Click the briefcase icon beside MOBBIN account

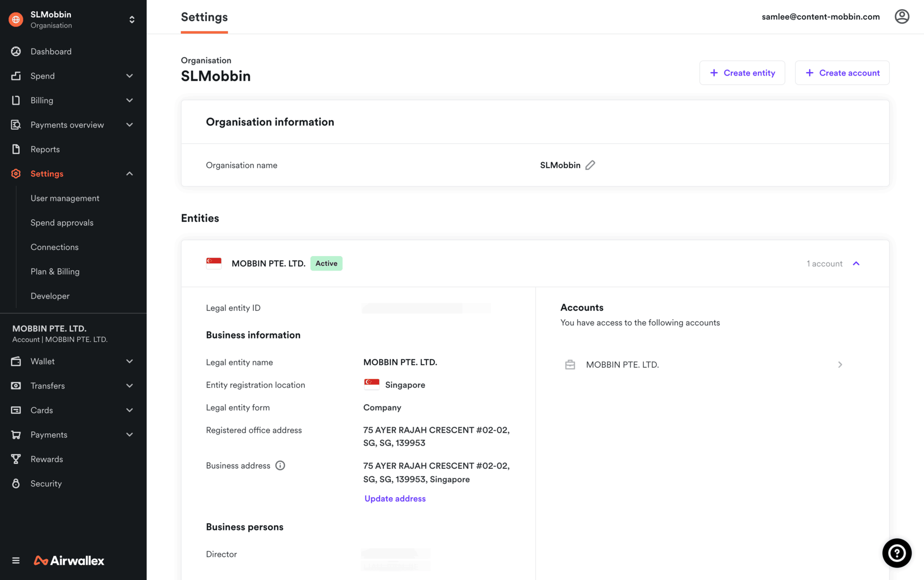tap(570, 364)
